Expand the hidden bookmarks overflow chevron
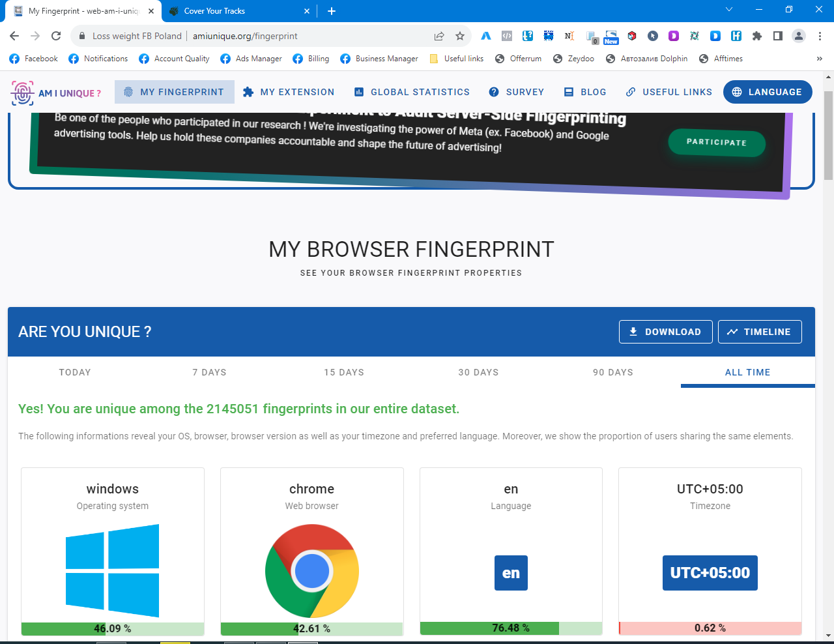The image size is (834, 644). click(x=819, y=59)
